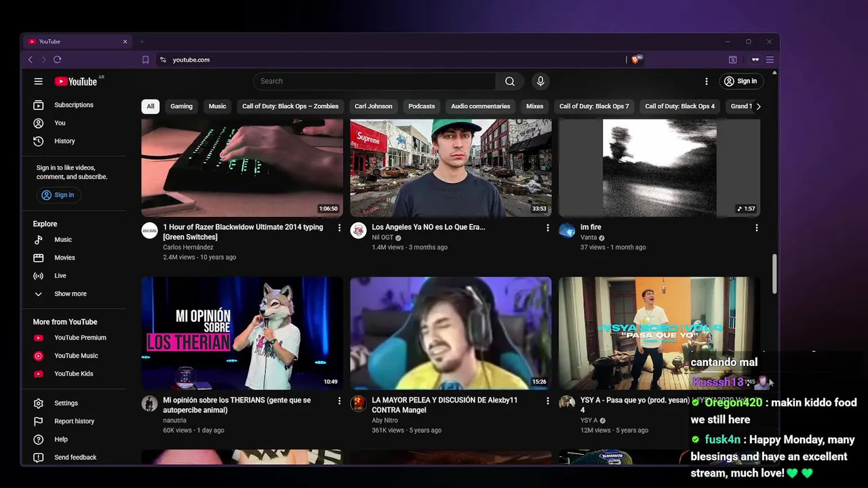This screenshot has width=868, height=488.
Task: Open options menu for im fire video
Action: coord(757,228)
